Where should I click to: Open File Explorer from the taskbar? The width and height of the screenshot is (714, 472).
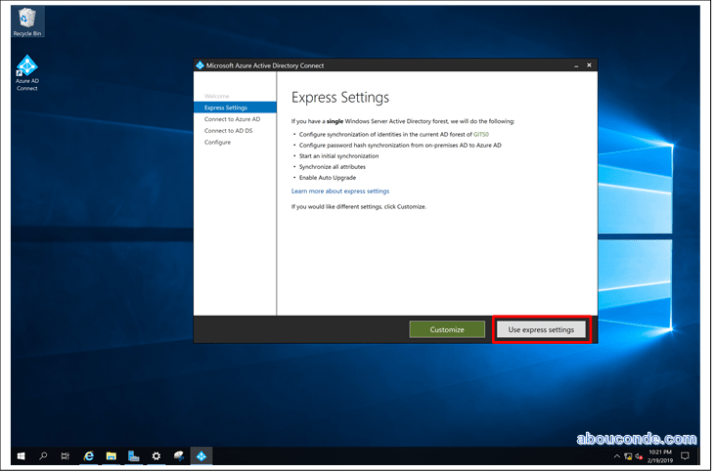(x=111, y=456)
